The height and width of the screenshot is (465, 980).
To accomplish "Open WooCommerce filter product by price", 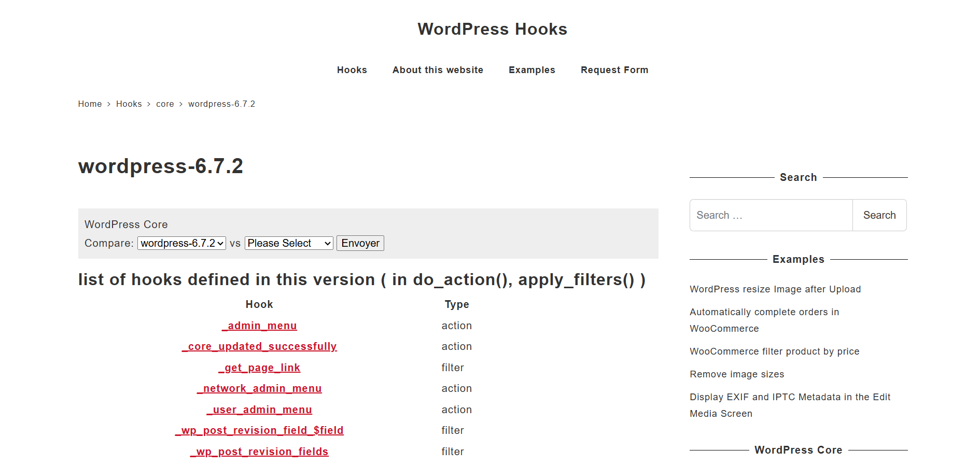I will 774,351.
